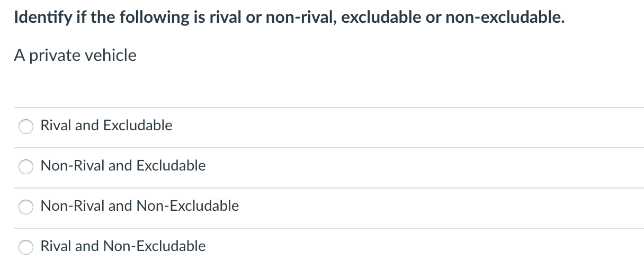Click "Non-Excludable" in the last option
The width and height of the screenshot is (644, 269).
[155, 246]
